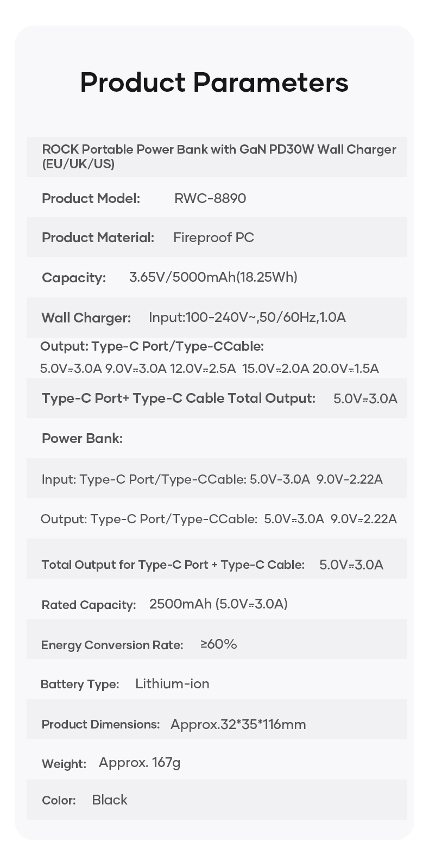The height and width of the screenshot is (868, 429).
Task: Click the Product Model label
Action: pyautogui.click(x=91, y=198)
